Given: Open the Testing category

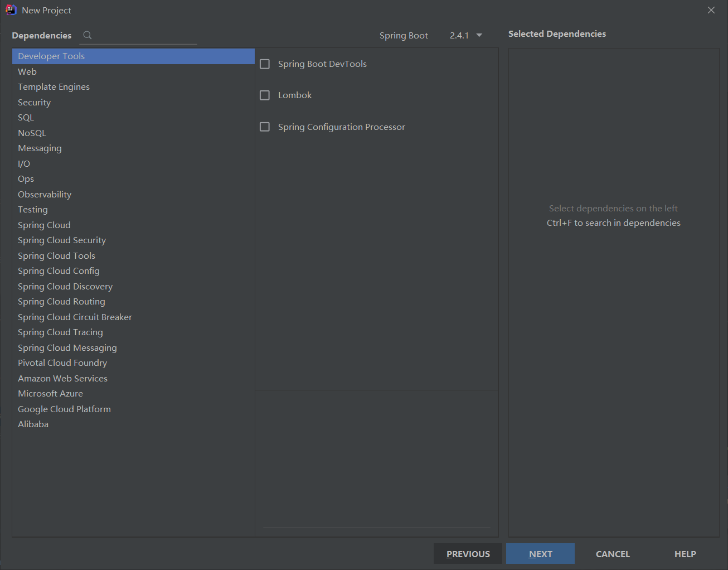Looking at the screenshot, I should click(x=133, y=210).
